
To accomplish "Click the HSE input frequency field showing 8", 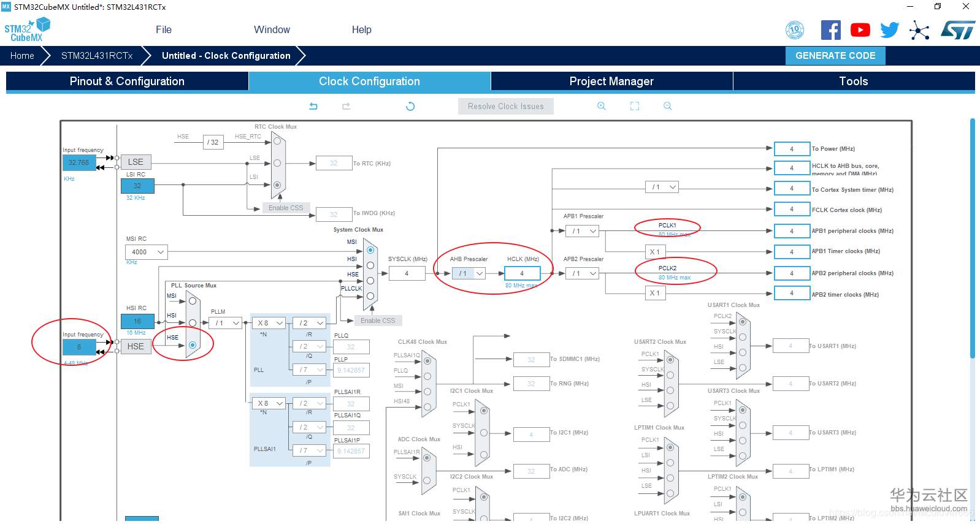I will click(x=79, y=347).
